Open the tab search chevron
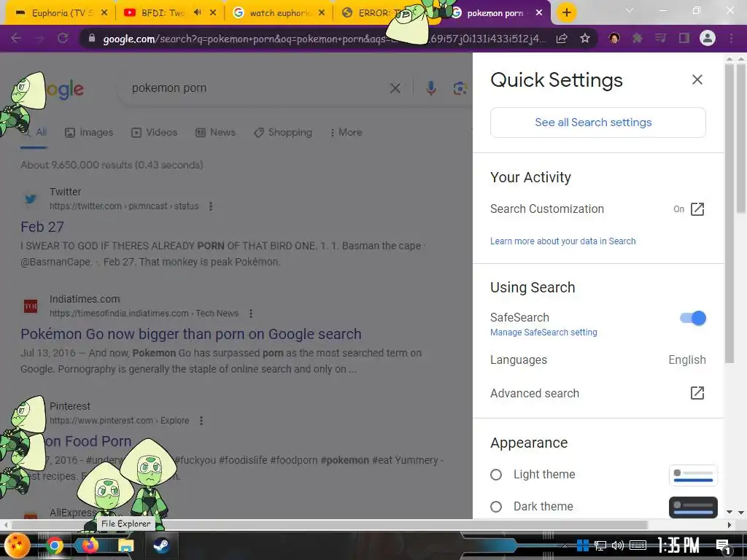747x560 pixels. (x=630, y=10)
